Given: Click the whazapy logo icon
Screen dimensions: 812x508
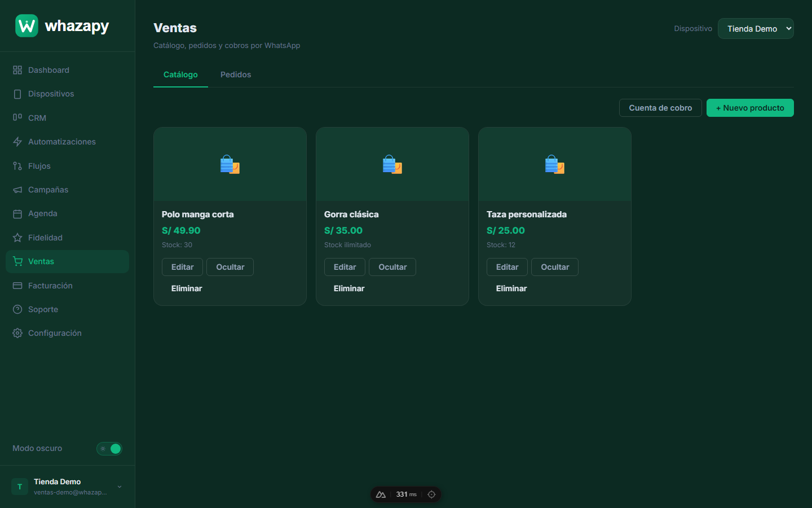Looking at the screenshot, I should click(27, 26).
